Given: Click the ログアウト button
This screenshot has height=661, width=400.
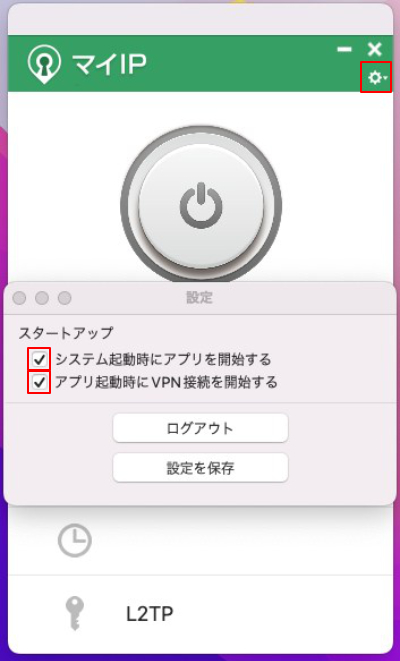Looking at the screenshot, I should click(200, 428).
